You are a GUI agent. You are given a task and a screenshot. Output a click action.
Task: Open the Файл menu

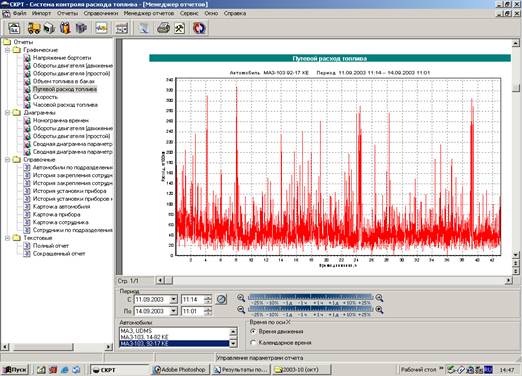pyautogui.click(x=20, y=13)
